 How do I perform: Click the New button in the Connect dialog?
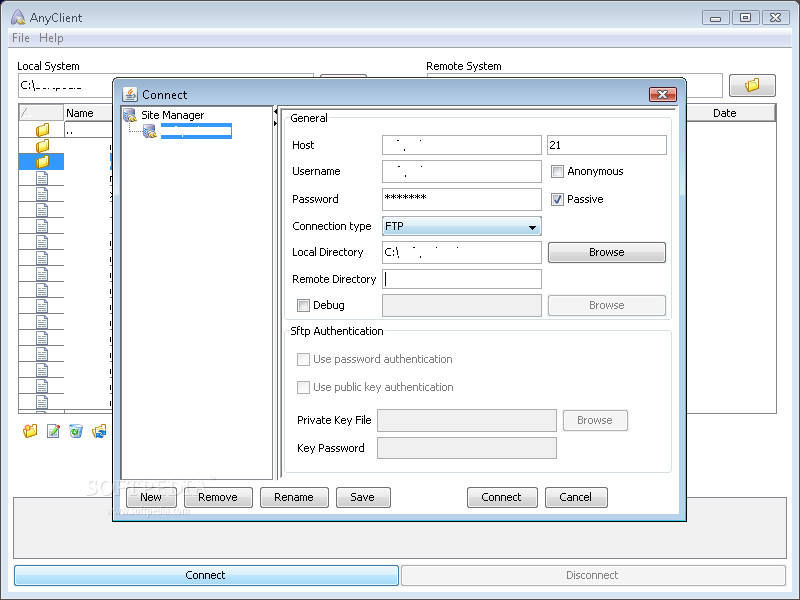point(151,497)
